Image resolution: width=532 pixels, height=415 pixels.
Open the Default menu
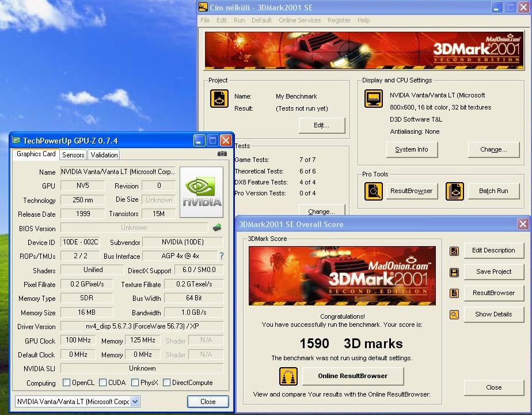(x=261, y=20)
